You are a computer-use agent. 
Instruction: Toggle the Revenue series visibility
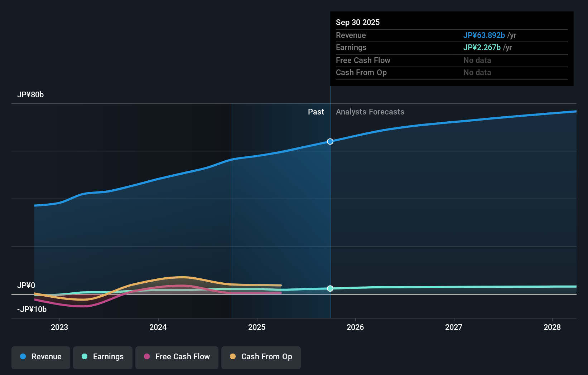[x=40, y=357]
